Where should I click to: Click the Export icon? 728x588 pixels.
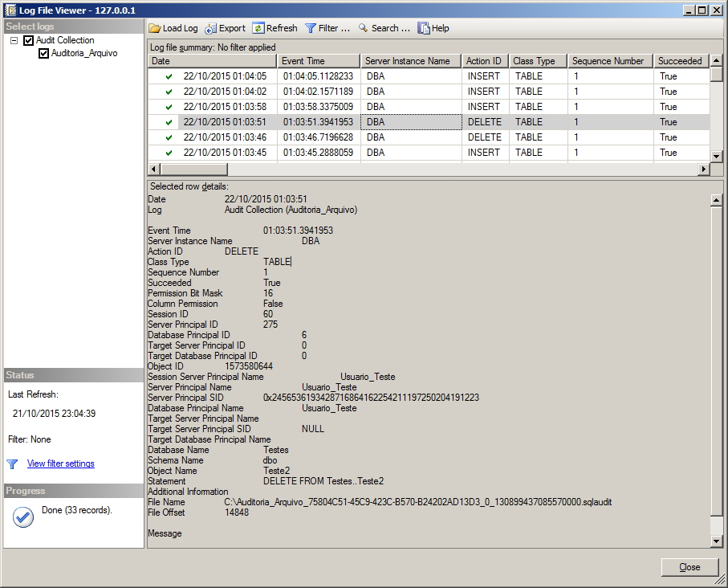210,28
